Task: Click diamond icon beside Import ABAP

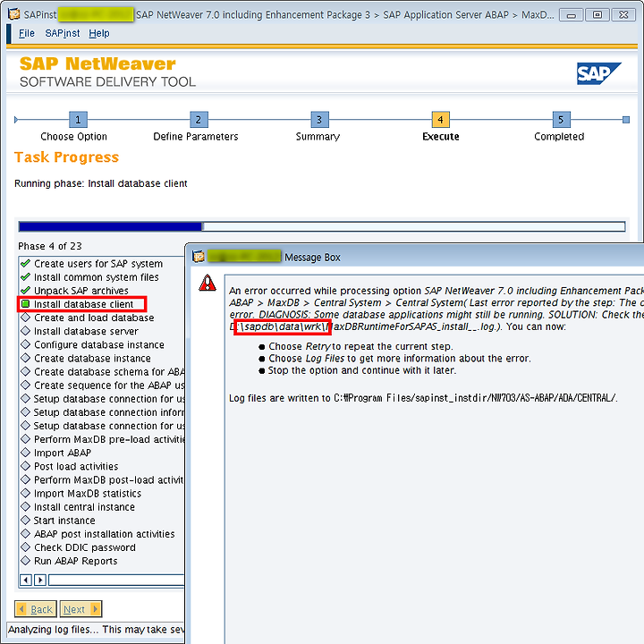Action: [25, 453]
